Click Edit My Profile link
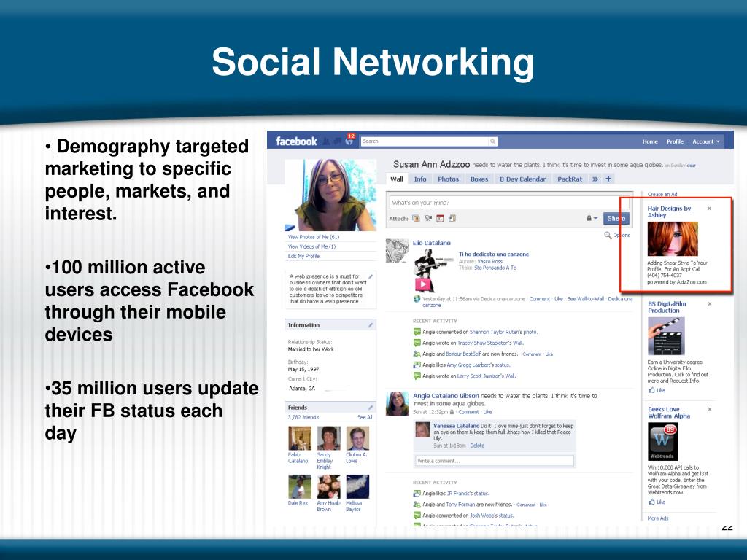The image size is (747, 560). pyautogui.click(x=303, y=256)
